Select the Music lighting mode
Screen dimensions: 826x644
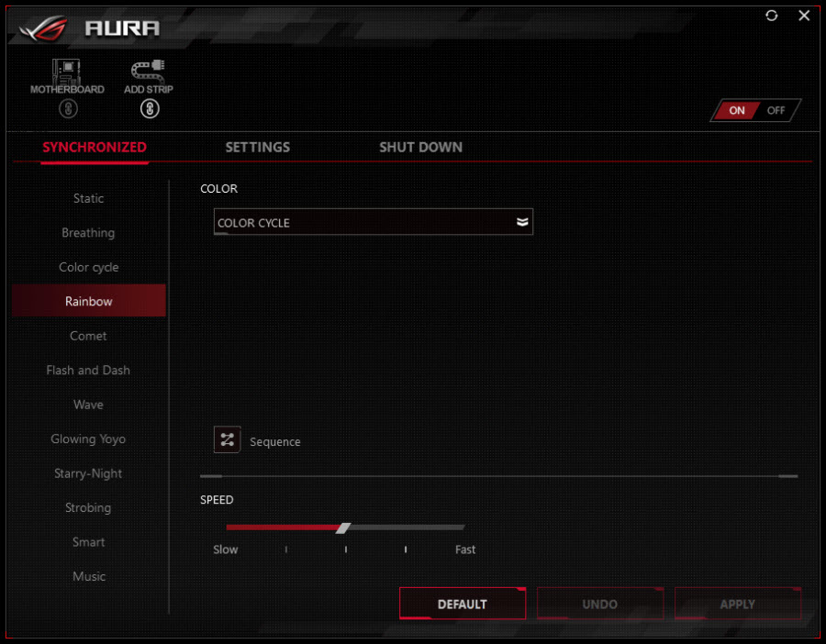(x=88, y=577)
